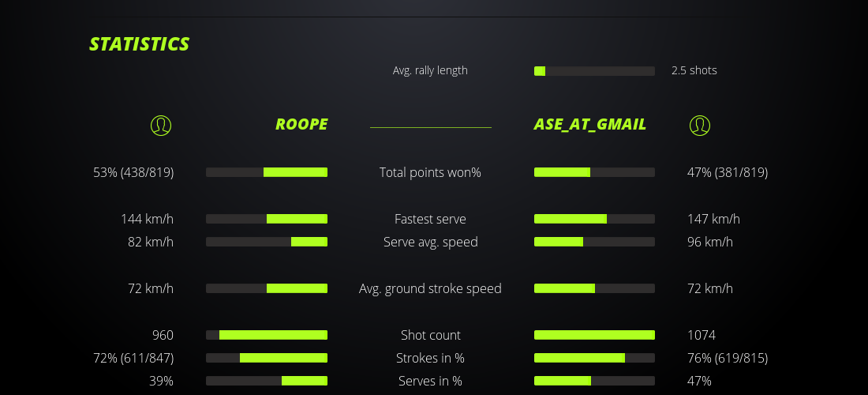Click the ROOPE player name

coord(301,124)
